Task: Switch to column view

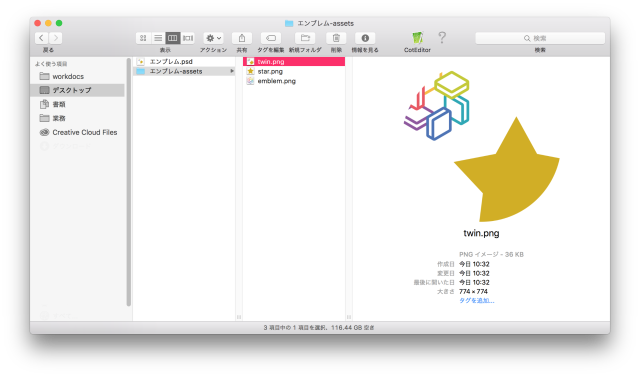Action: point(173,38)
